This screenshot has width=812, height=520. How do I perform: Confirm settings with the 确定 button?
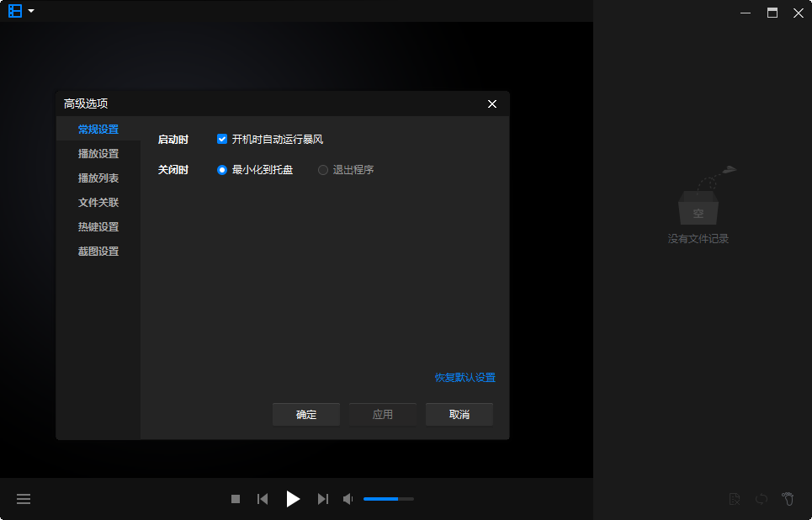pyautogui.click(x=306, y=415)
